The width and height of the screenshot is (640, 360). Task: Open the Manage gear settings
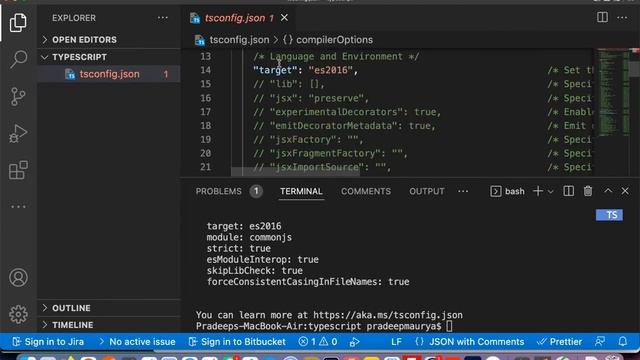click(18, 314)
